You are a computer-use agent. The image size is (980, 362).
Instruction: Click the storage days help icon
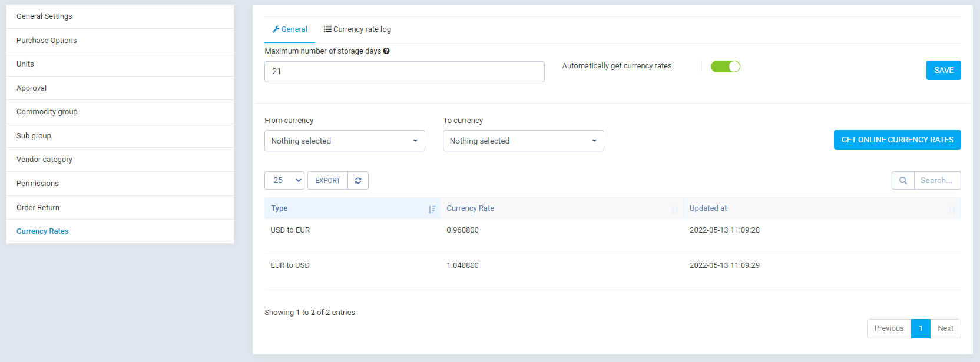click(386, 51)
